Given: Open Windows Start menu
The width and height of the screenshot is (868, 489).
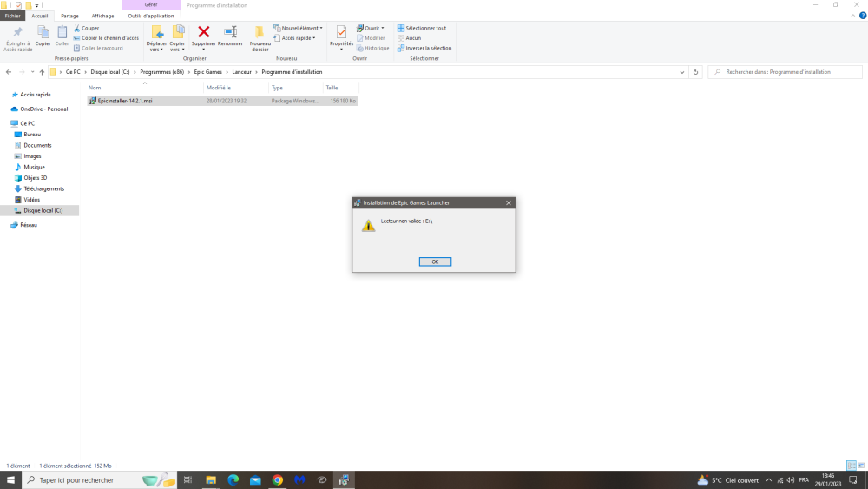Looking at the screenshot, I should [10, 480].
